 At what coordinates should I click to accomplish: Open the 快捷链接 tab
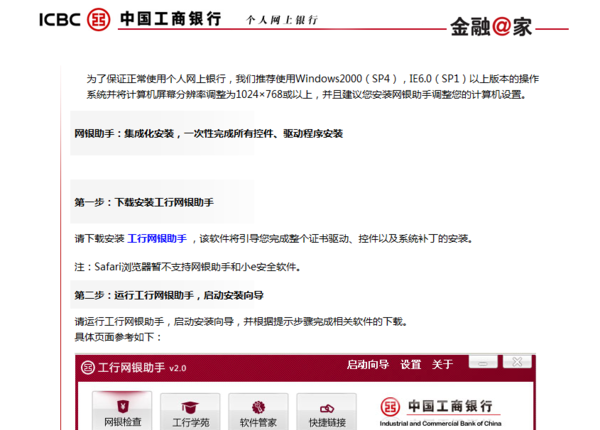point(327,412)
